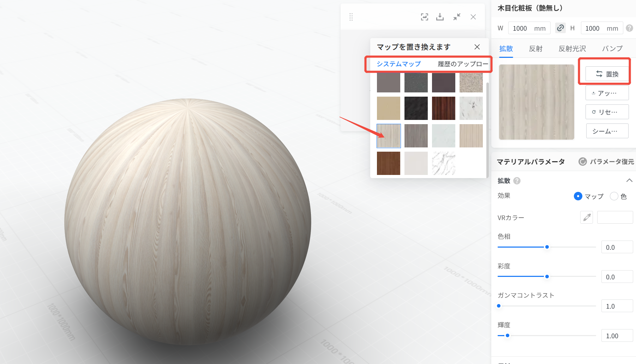Click the シーム… button

607,131
